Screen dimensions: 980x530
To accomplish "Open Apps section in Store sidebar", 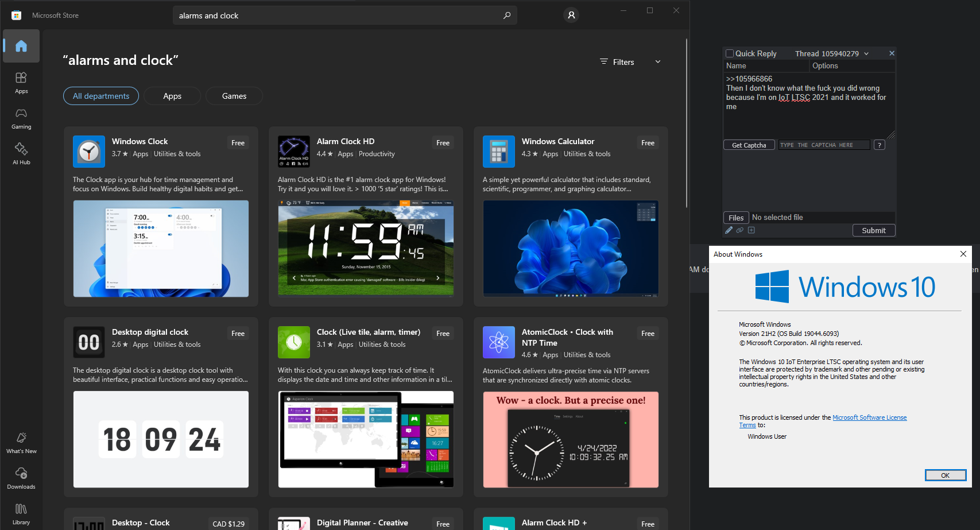I will coord(21,83).
